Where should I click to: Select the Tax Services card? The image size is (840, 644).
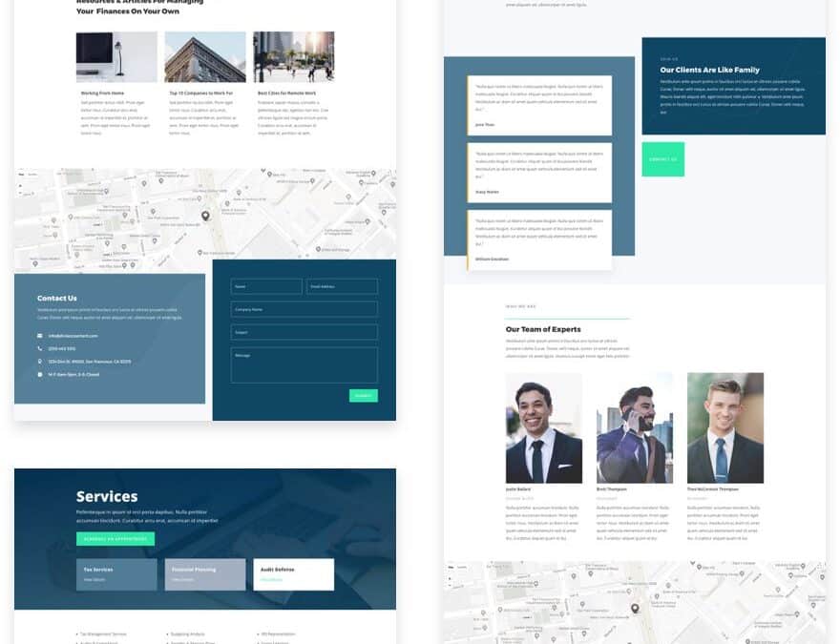point(116,574)
